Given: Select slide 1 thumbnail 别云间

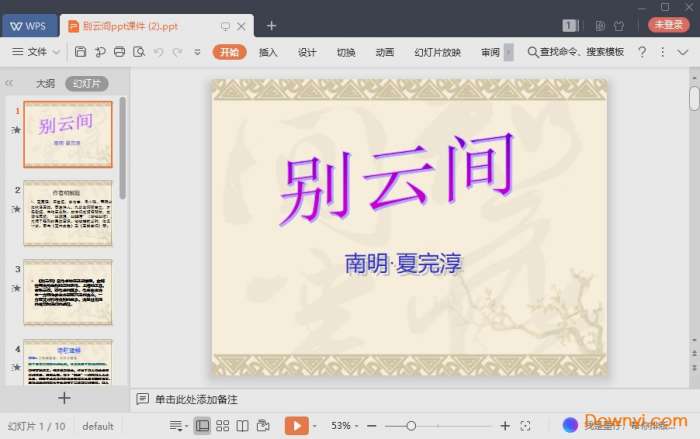Looking at the screenshot, I should (x=68, y=134).
